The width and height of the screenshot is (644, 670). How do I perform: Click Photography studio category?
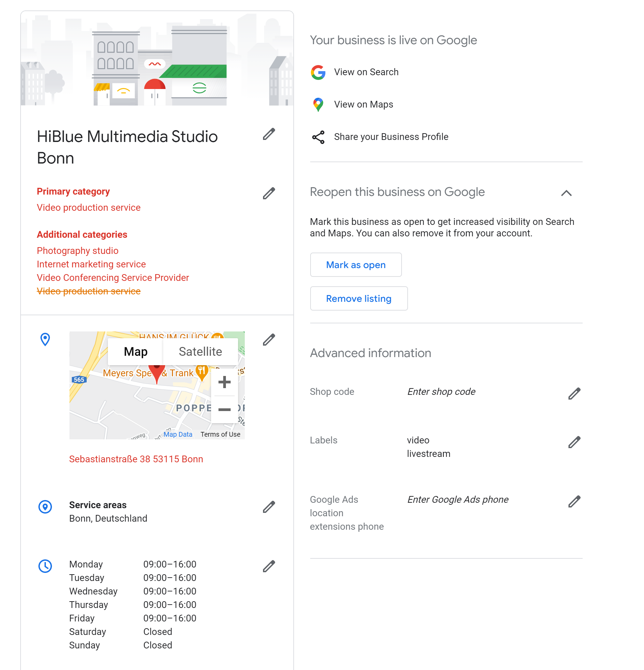tap(78, 251)
